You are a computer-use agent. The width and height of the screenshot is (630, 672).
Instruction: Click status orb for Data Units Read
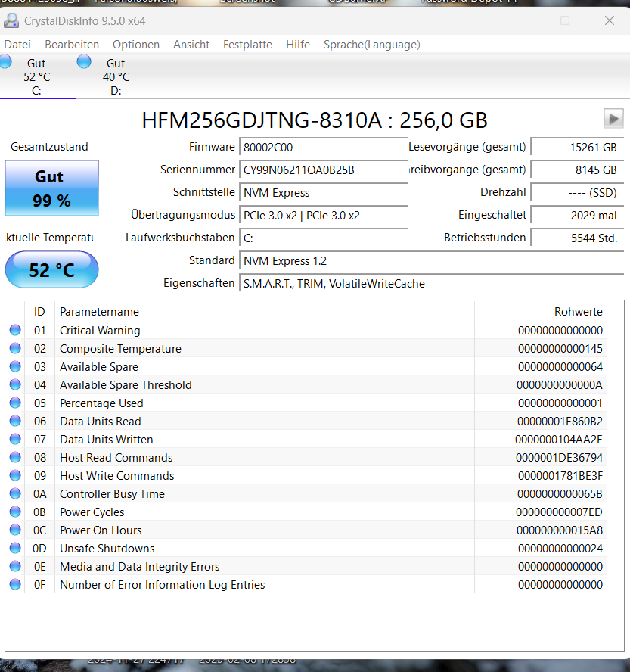point(15,421)
